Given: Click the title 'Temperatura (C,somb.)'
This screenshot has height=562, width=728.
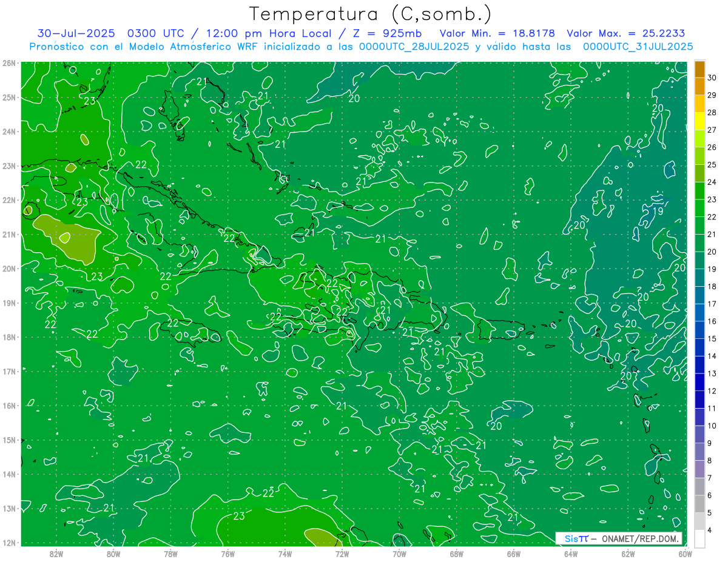Looking at the screenshot, I should [x=370, y=14].
